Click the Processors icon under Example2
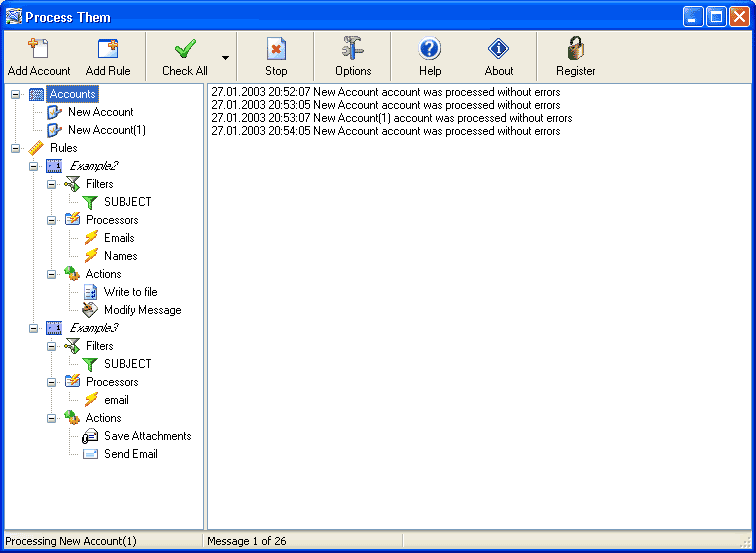The height and width of the screenshot is (553, 756). coord(72,220)
